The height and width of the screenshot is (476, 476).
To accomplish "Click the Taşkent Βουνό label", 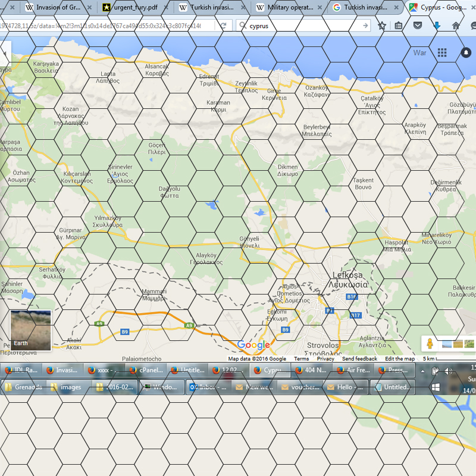I will point(363,184).
